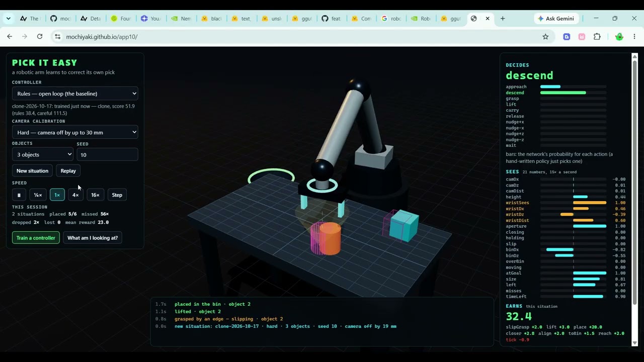The height and width of the screenshot is (362, 644).
Task: Click the pink extension icon in toolbar
Action: [x=582, y=37]
